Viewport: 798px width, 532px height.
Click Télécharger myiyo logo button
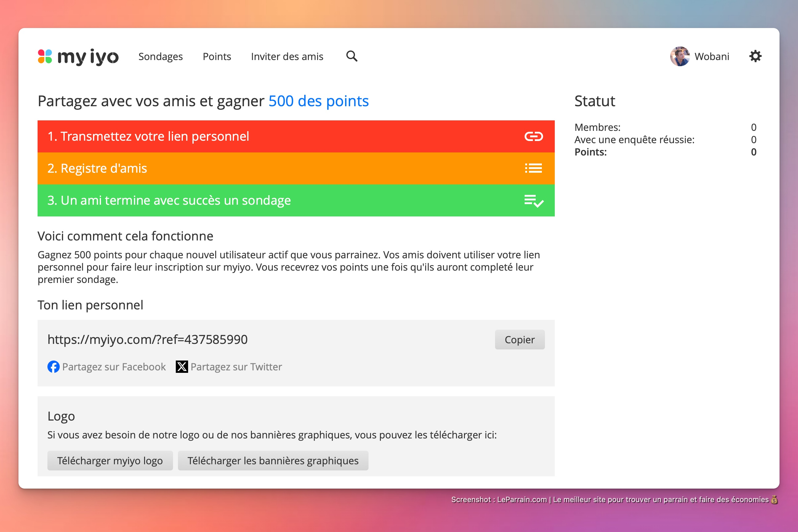pyautogui.click(x=110, y=460)
